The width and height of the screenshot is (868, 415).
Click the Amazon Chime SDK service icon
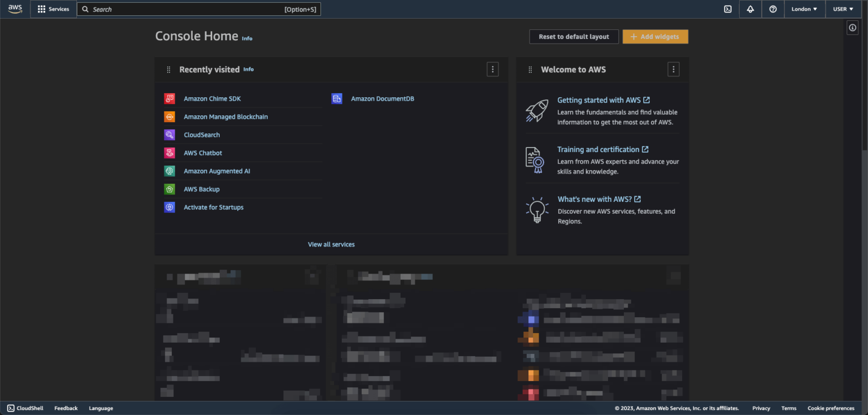(x=170, y=98)
